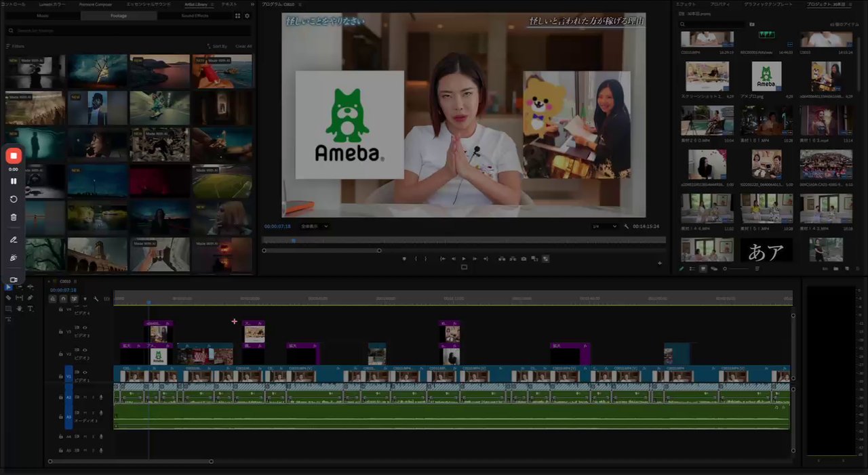Open Program monitor button editor plus icon
The height and width of the screenshot is (475, 868).
660,264
